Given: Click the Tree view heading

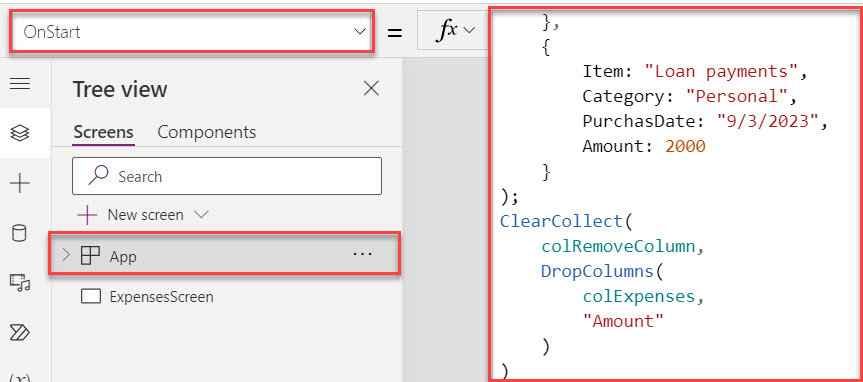Looking at the screenshot, I should pos(120,89).
